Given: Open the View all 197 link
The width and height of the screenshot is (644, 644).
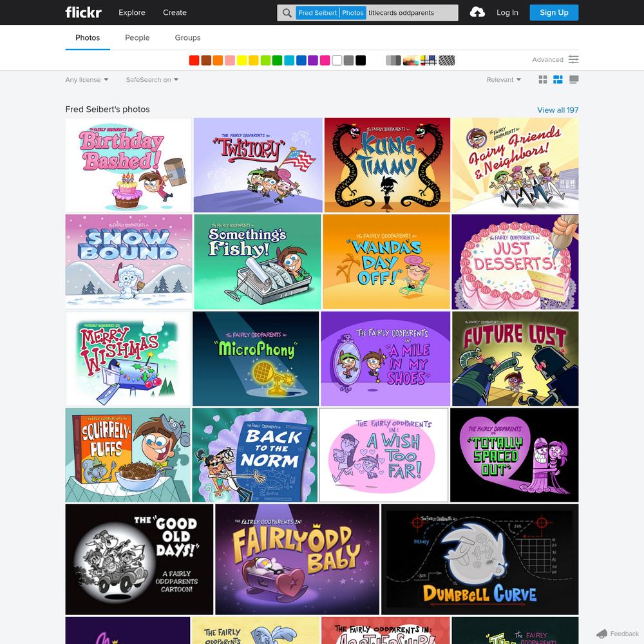Looking at the screenshot, I should click(x=558, y=110).
